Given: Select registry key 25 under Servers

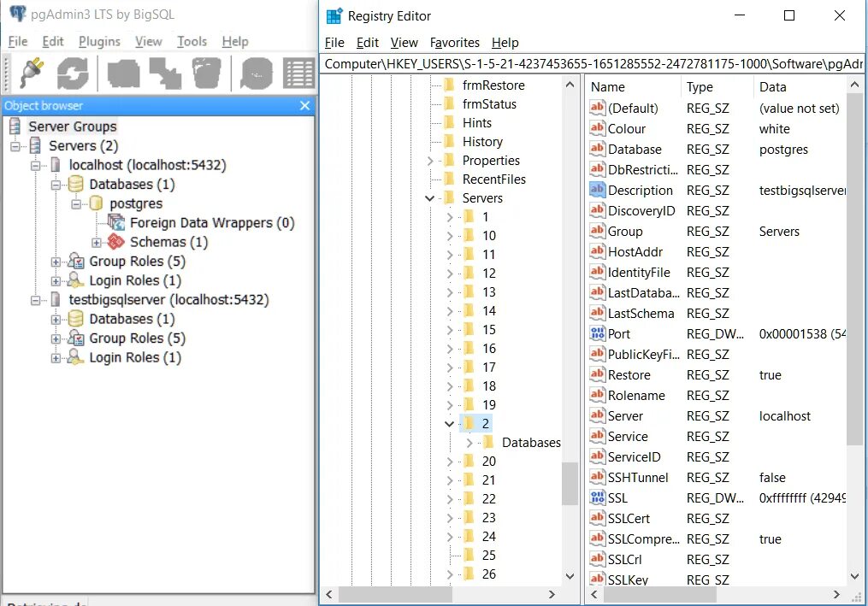Looking at the screenshot, I should coord(489,555).
